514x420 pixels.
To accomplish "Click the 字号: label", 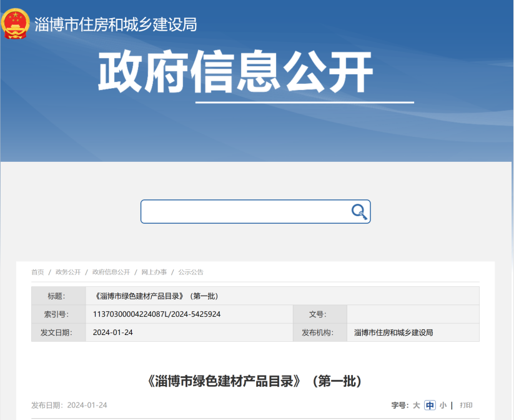I will [400, 405].
